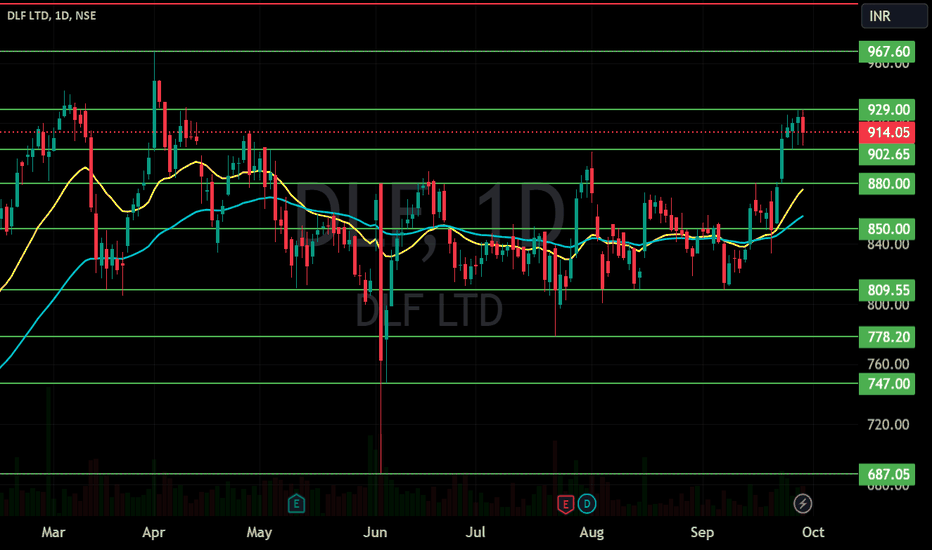Click the Jul label on time axis
932x550 pixels.
[476, 532]
